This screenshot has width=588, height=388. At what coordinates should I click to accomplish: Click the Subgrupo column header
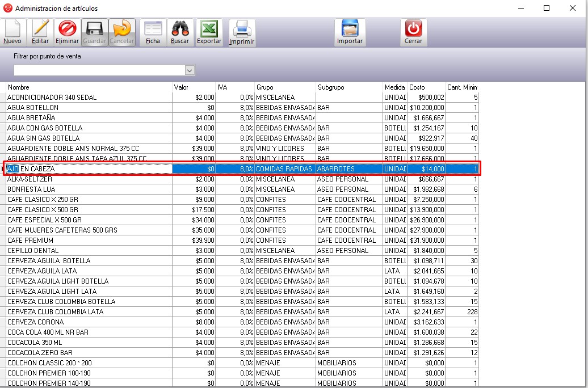(349, 87)
